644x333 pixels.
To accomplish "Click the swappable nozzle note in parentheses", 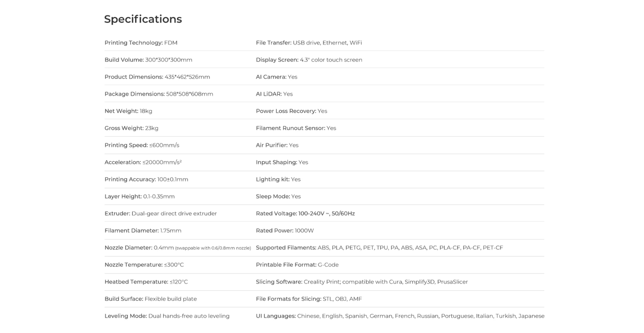I will [x=213, y=248].
